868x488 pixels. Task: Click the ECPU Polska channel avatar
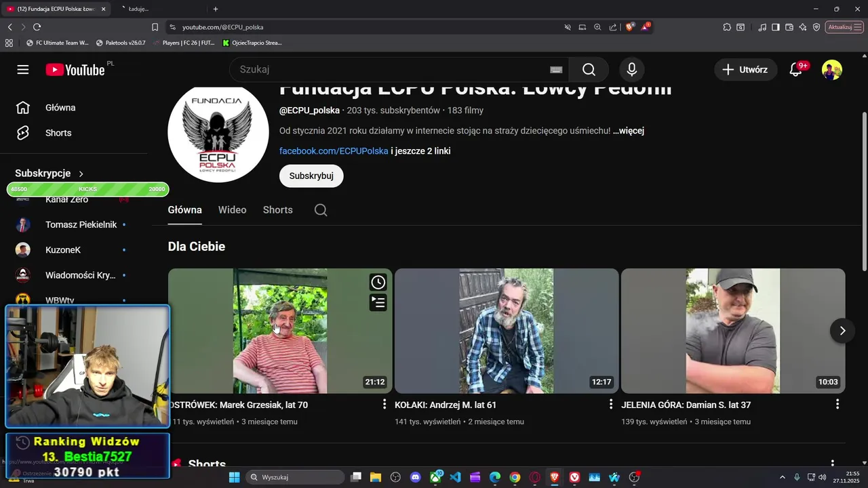pos(218,134)
